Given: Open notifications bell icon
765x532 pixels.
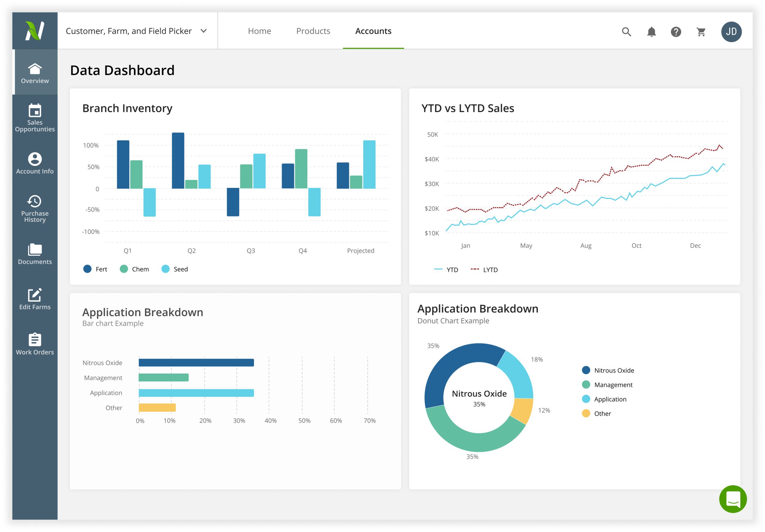Looking at the screenshot, I should [651, 32].
